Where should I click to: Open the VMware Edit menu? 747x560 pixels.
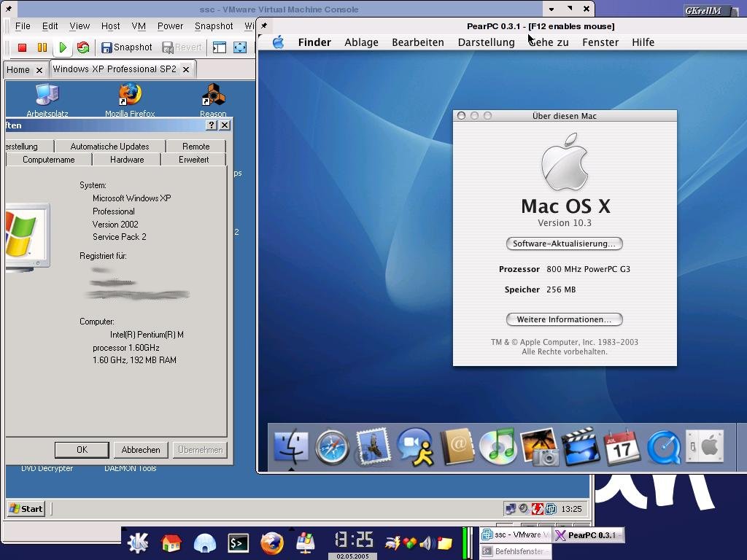click(50, 26)
